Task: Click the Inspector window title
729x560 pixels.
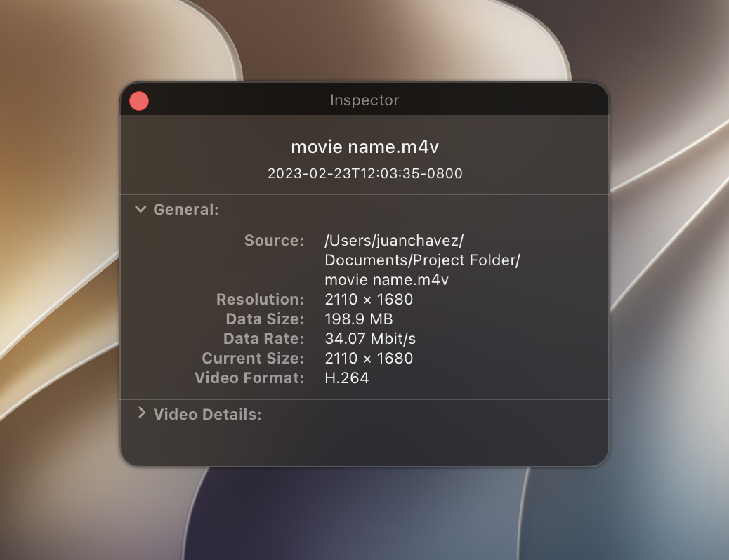Action: 364,100
